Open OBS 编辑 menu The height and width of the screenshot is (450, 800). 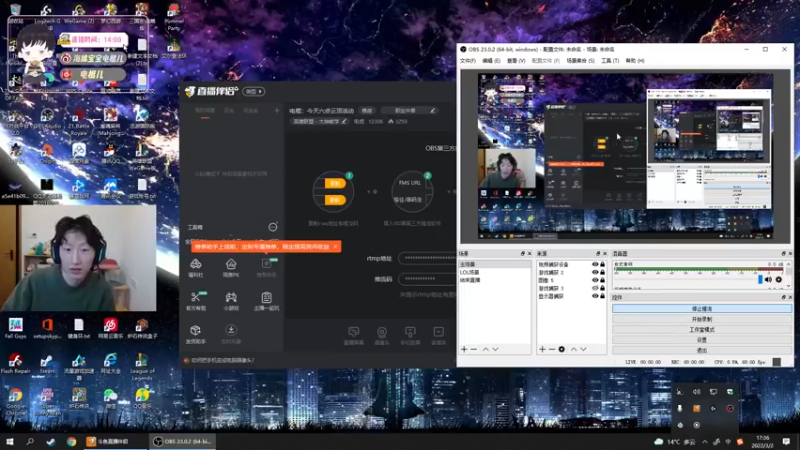491,61
